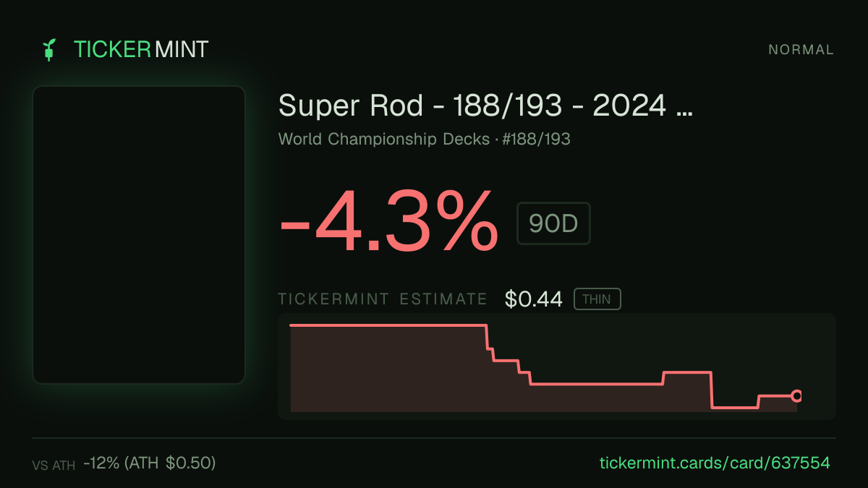Click the chart's lowest price segment

(x=735, y=408)
